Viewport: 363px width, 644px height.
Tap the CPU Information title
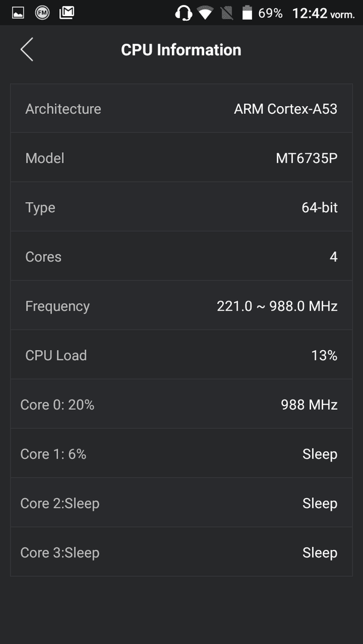coord(181,49)
